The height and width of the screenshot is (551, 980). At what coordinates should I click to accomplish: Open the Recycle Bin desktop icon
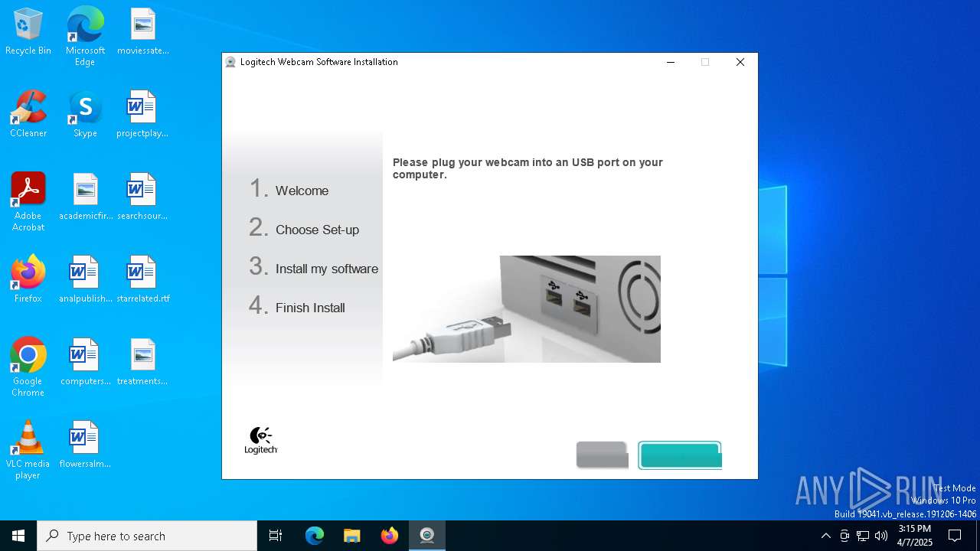point(28,32)
